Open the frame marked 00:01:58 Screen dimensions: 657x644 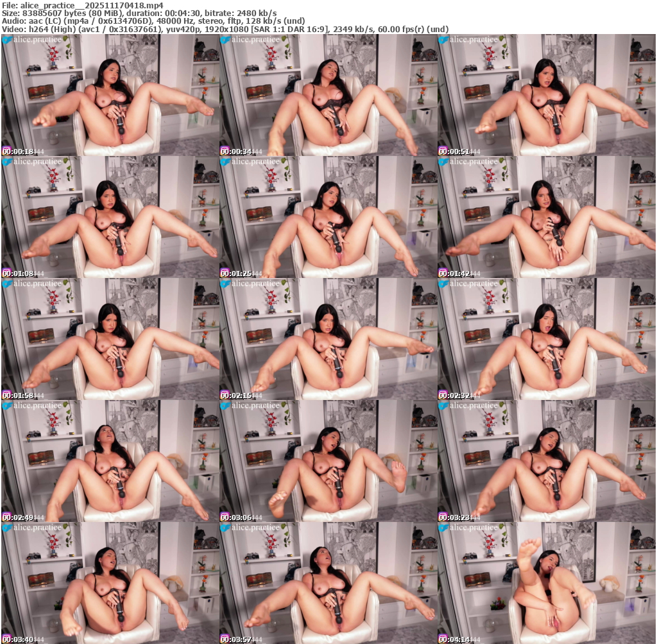pyautogui.click(x=110, y=339)
